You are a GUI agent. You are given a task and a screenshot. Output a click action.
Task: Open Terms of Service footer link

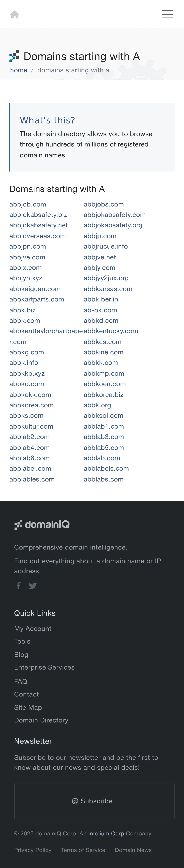[x=83, y=850]
